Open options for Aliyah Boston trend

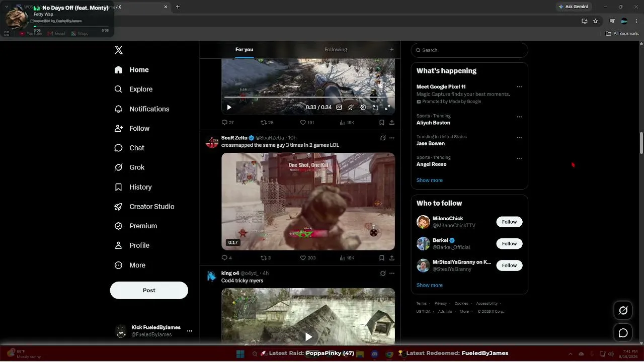pyautogui.click(x=519, y=117)
